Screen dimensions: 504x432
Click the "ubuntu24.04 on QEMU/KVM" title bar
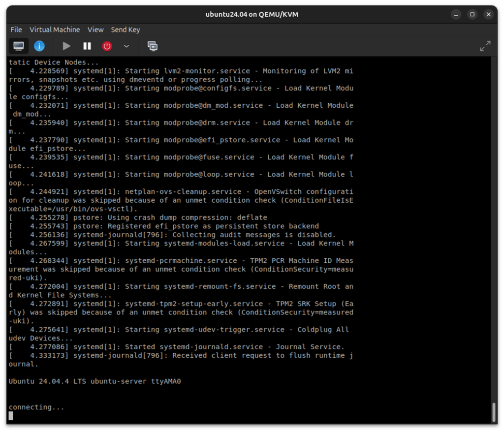(252, 14)
